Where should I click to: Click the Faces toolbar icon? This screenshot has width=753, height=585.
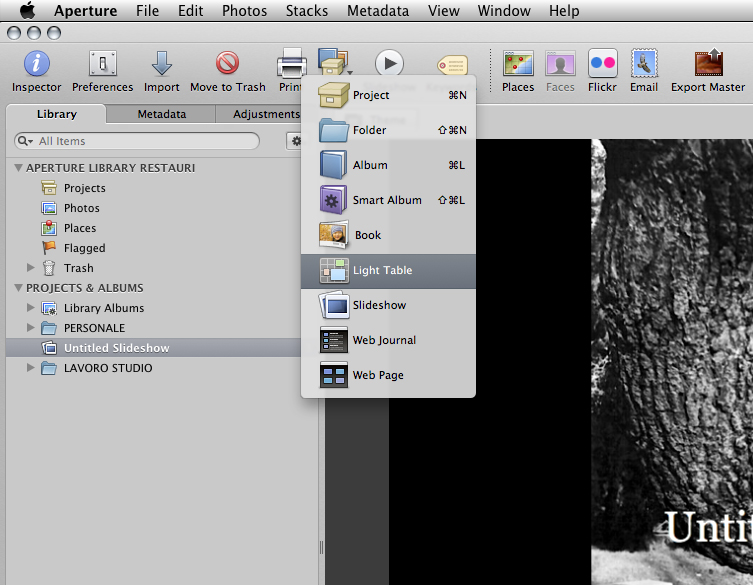click(560, 63)
